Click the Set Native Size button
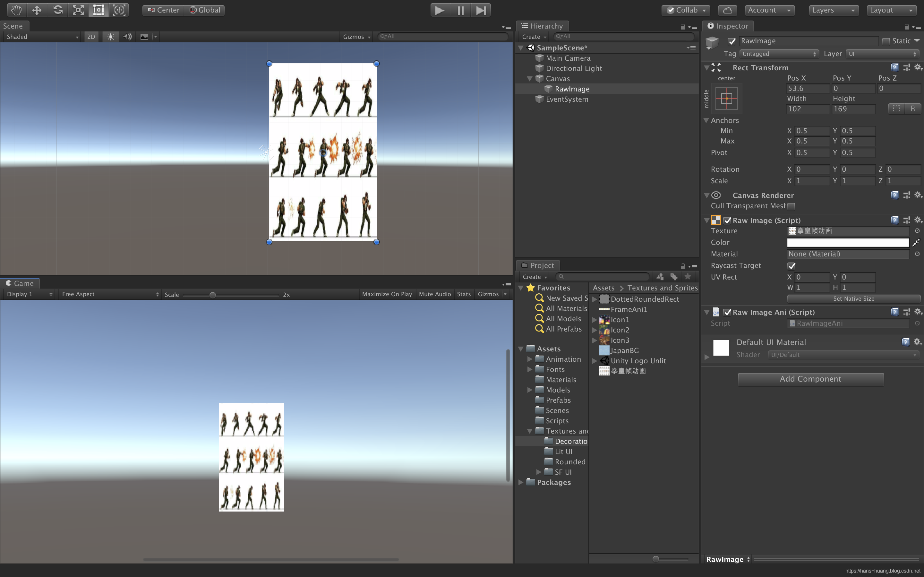Screen dimensions: 924x577 pyautogui.click(x=854, y=299)
